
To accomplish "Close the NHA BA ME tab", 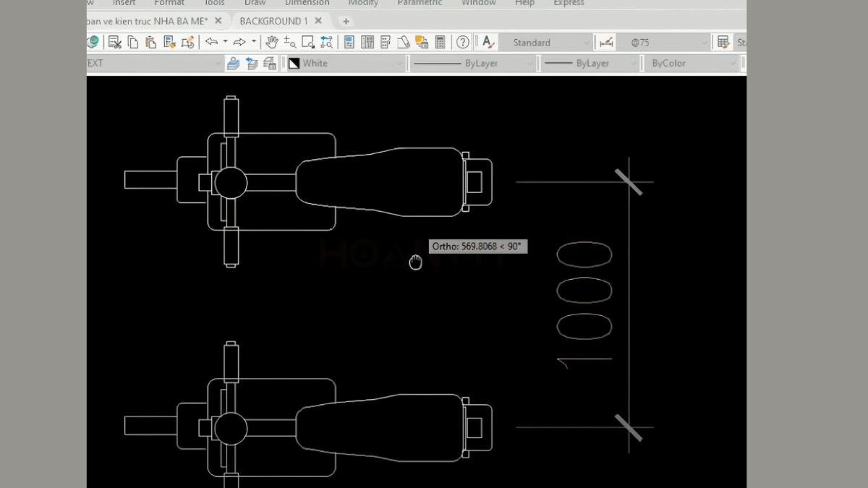I will pos(218,21).
